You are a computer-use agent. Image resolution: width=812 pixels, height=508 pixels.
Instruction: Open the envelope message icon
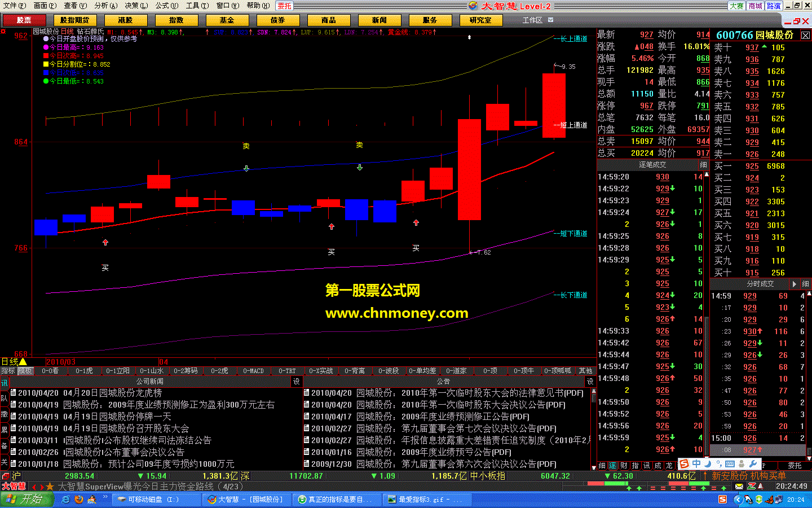point(740,486)
